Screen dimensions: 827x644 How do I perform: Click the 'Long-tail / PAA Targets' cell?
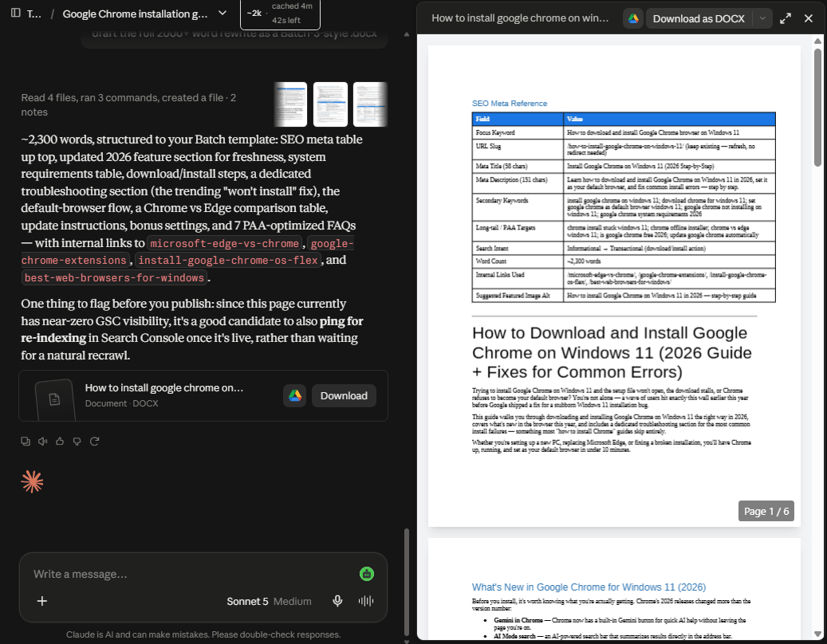coord(518,231)
